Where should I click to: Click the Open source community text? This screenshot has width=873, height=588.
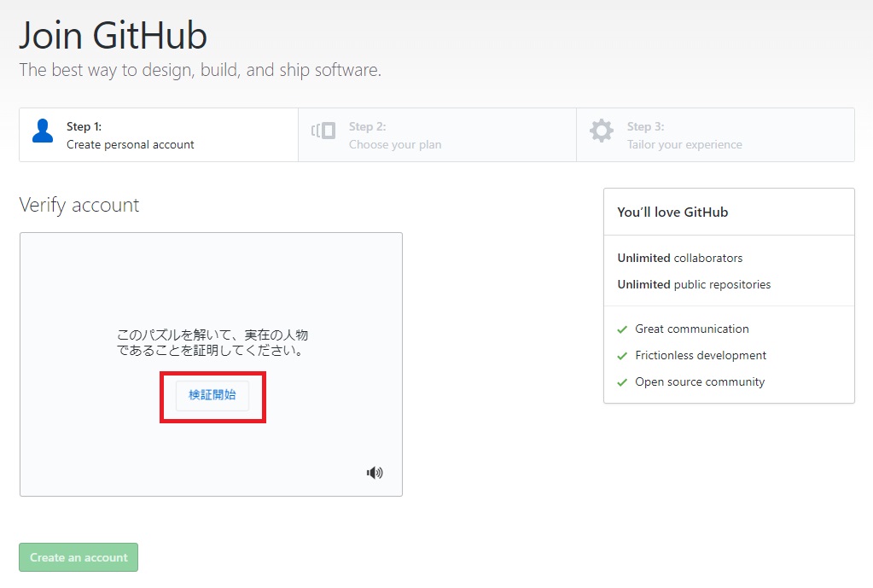point(700,382)
